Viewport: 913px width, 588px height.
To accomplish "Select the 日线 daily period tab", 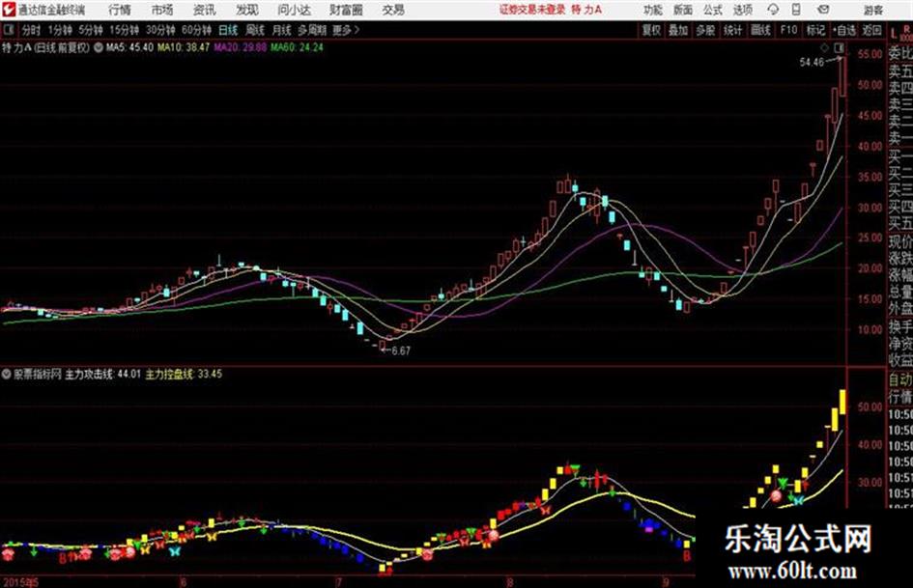I will click(228, 30).
